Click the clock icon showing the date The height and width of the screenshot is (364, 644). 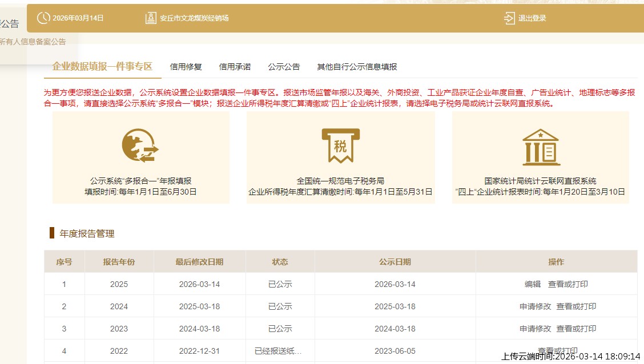43,18
